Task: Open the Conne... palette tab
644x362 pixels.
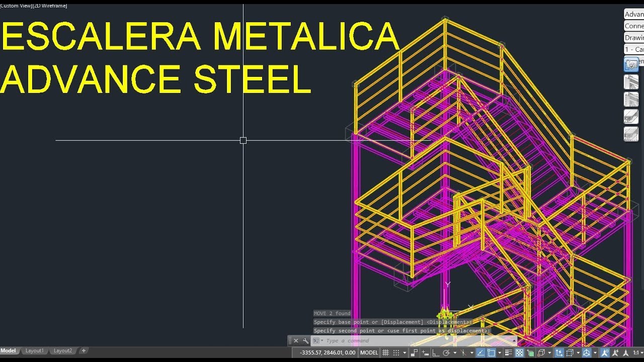Action: (634, 26)
